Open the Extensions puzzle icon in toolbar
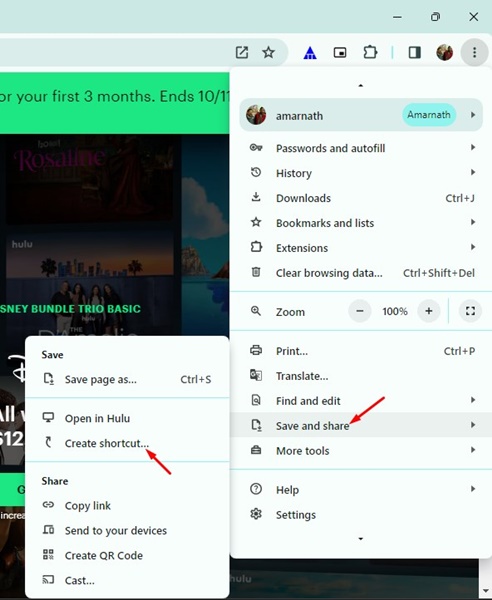This screenshot has height=600, width=492. click(370, 52)
